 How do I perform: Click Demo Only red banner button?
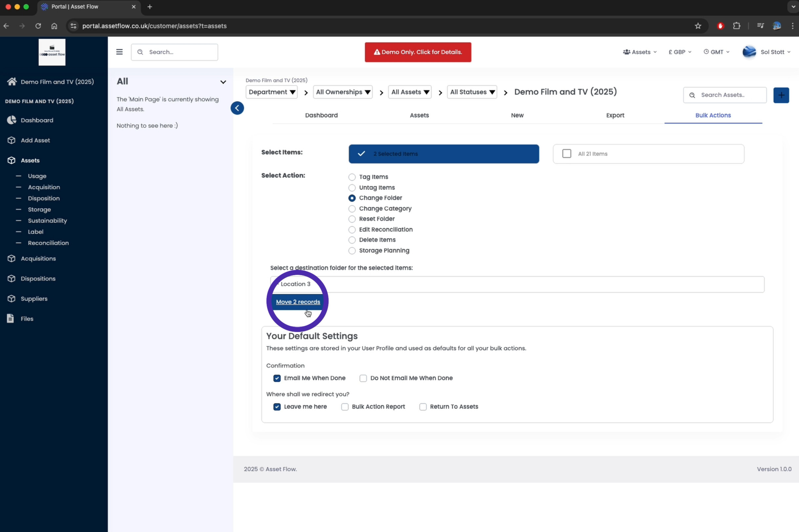(x=418, y=52)
